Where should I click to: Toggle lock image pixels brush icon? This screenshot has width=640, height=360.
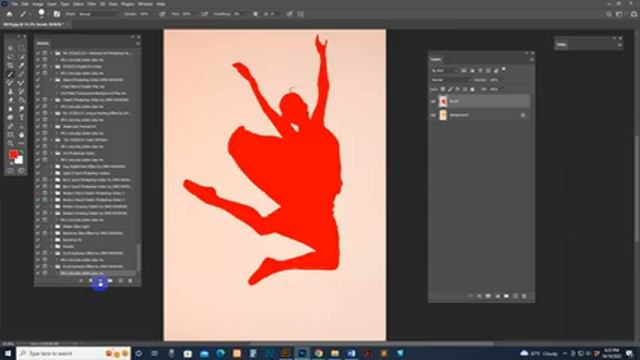(x=450, y=89)
